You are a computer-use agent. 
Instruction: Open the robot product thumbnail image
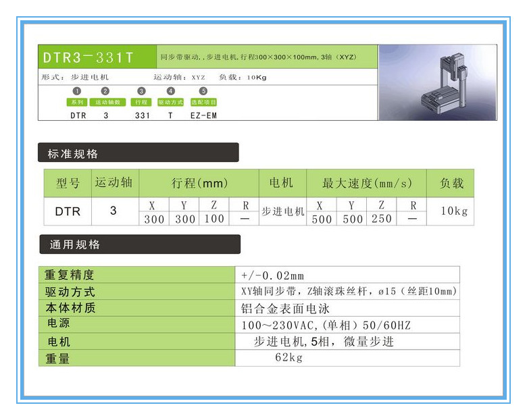pyautogui.click(x=437, y=82)
